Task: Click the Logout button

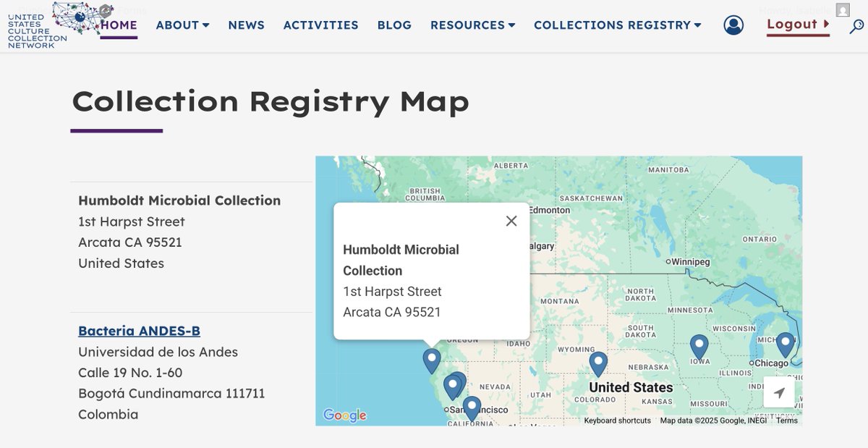Action: tap(798, 25)
